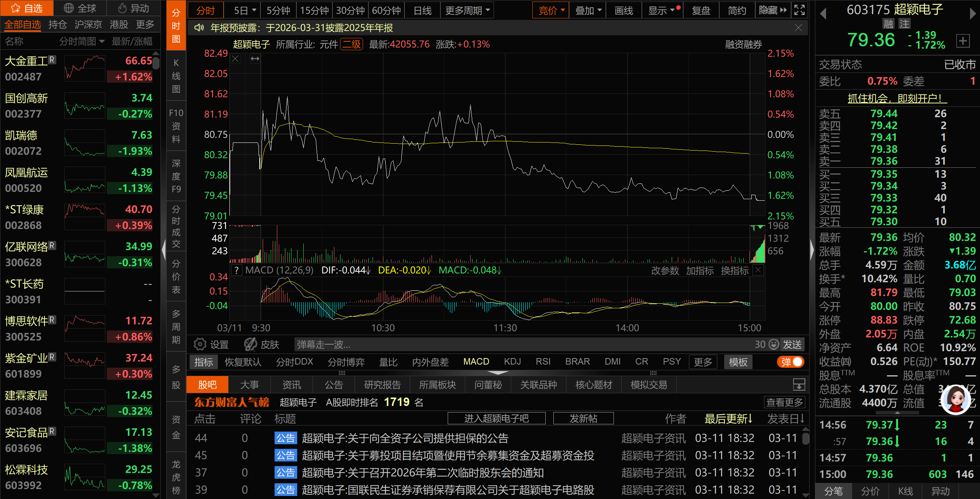Click the emoji smiley icon in barrage field
This screenshot has height=499, width=980.
(774, 344)
